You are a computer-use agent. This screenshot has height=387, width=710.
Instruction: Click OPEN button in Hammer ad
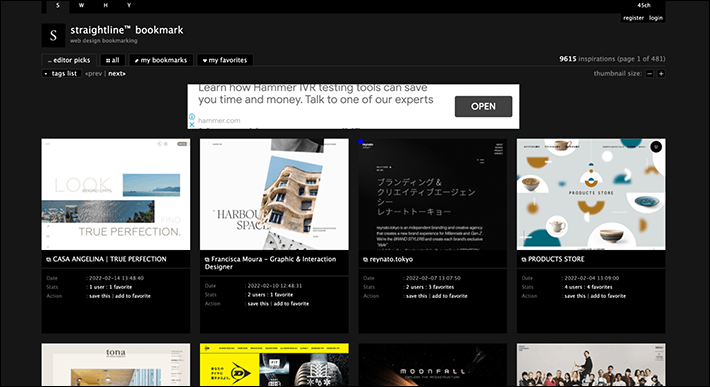pyautogui.click(x=483, y=106)
